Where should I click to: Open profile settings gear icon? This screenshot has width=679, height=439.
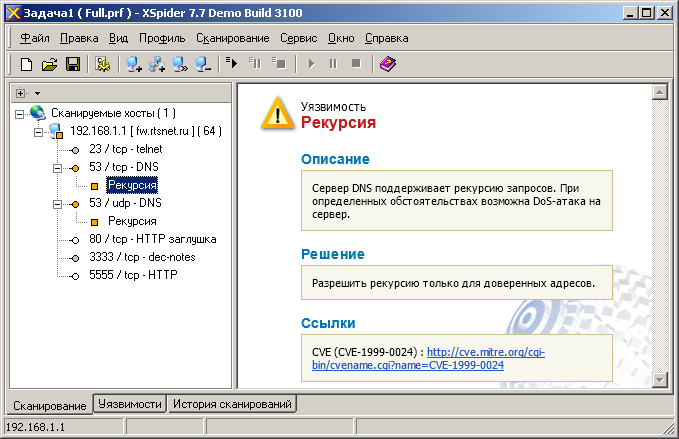[103, 65]
